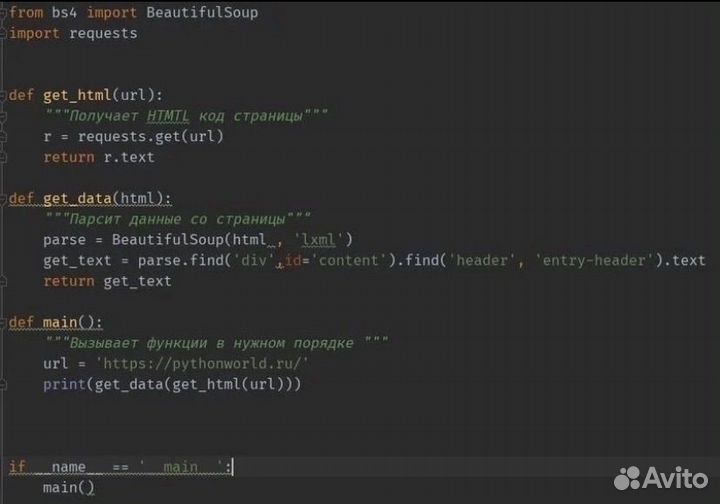Click the docstring 'Парсит данные со страницы'
Screen dimensions: 720x504
pyautogui.click(x=178, y=219)
